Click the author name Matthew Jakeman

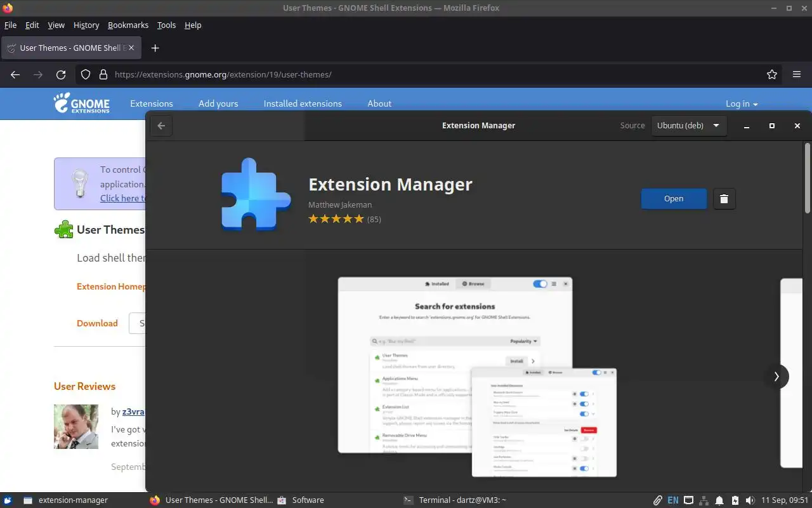point(340,204)
